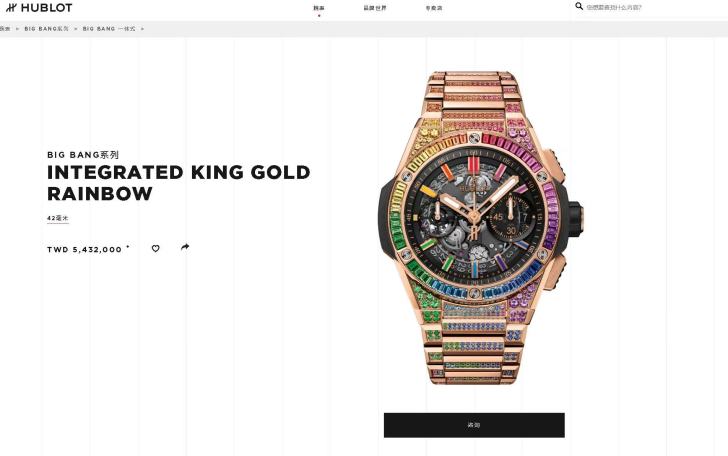Click the Hublot logo in the header
Image resolution: width=728 pixels, height=456 pixels.
tap(39, 7)
